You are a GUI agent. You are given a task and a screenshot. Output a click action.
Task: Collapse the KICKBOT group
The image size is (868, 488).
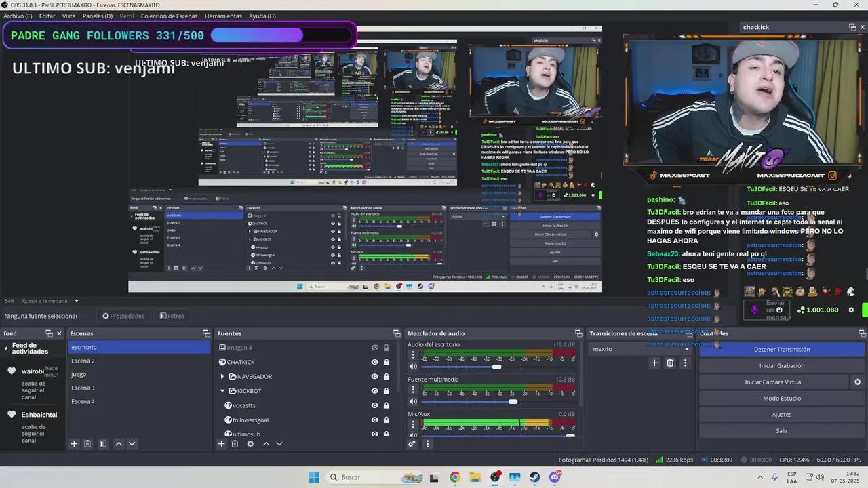click(x=222, y=391)
